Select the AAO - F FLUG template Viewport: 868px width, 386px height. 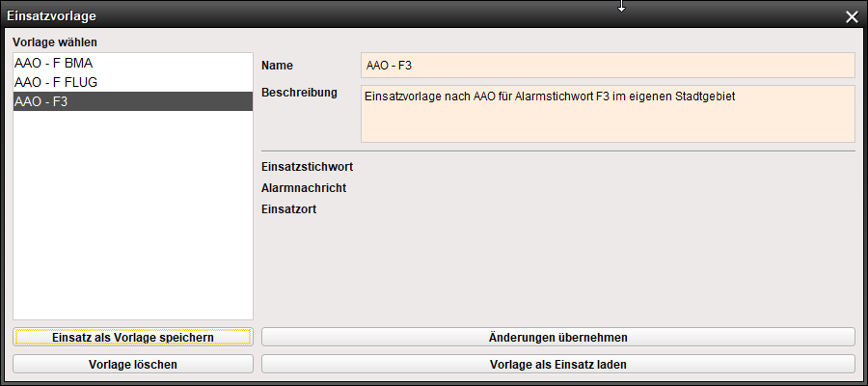56,82
